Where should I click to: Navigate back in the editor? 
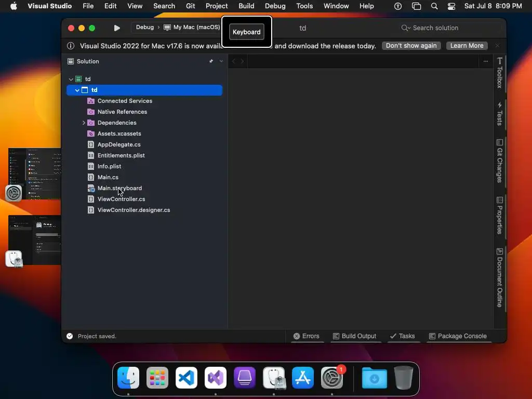pyautogui.click(x=233, y=61)
